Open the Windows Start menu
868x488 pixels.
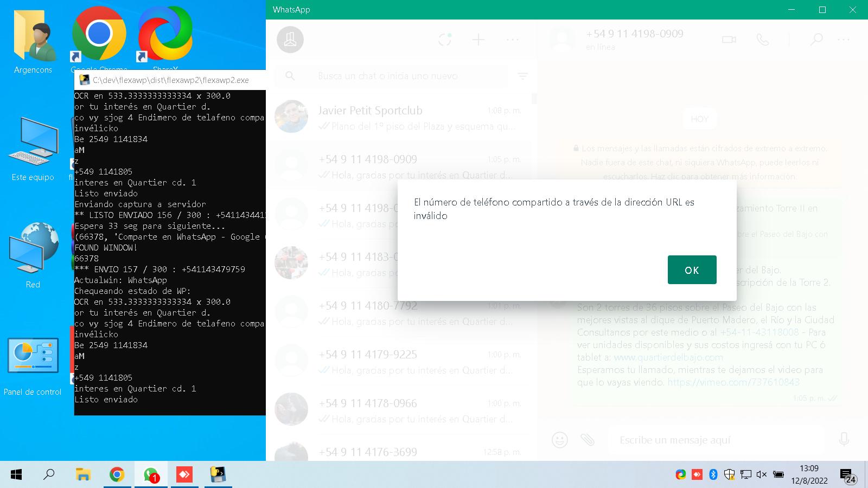tap(16, 475)
